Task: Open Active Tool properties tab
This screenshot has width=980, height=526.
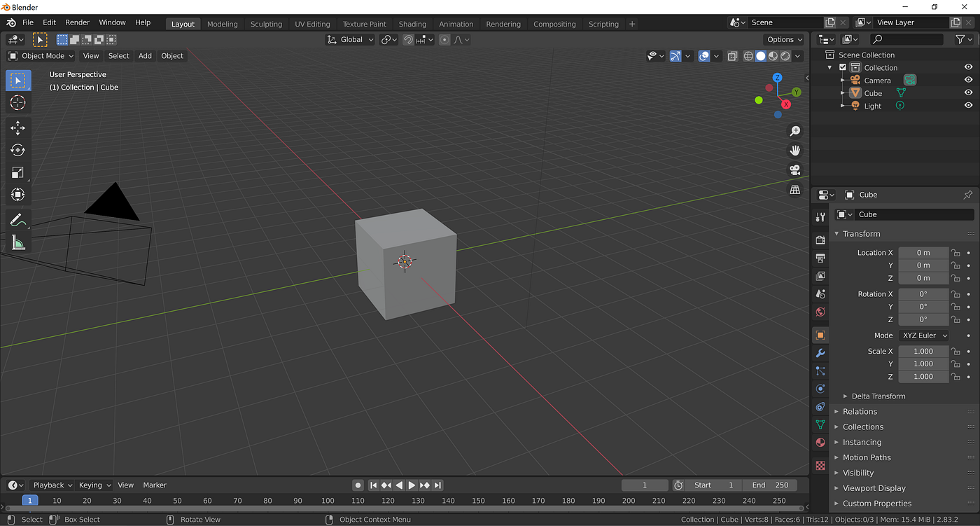Action: [x=820, y=218]
